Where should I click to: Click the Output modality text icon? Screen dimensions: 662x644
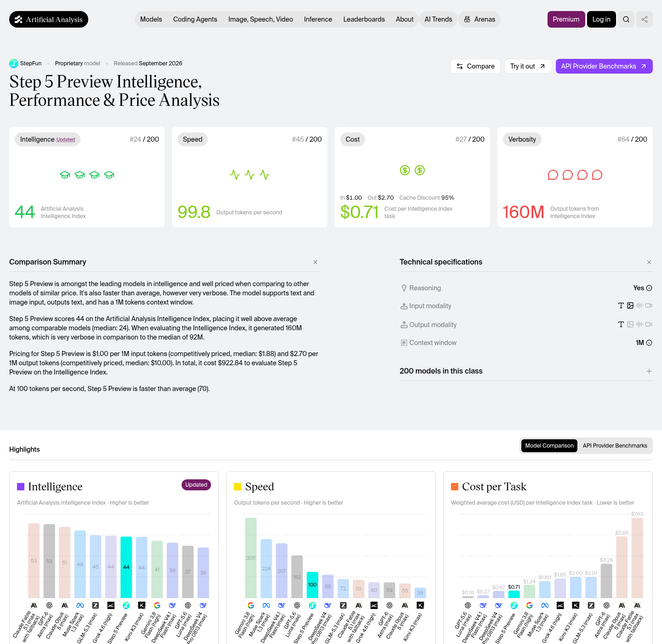pos(621,324)
